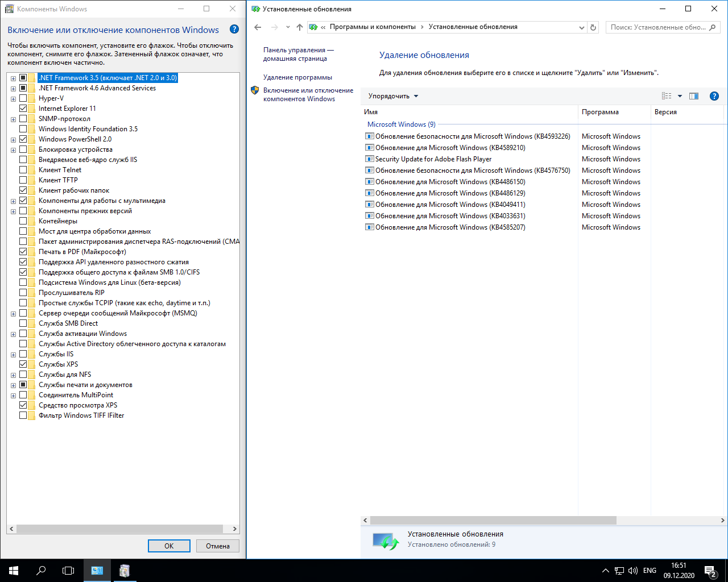Click Программы и компоненты breadcrumb
The image size is (728, 582).
click(x=373, y=27)
